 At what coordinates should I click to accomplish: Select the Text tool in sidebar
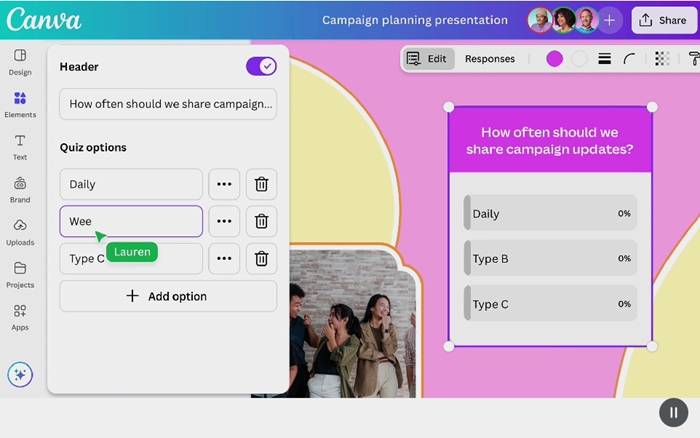[x=20, y=146]
